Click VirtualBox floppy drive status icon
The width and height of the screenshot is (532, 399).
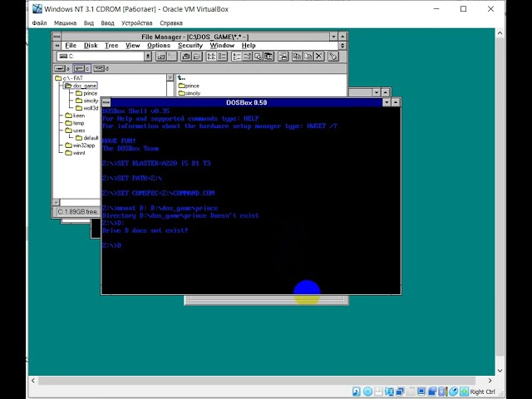point(378,392)
